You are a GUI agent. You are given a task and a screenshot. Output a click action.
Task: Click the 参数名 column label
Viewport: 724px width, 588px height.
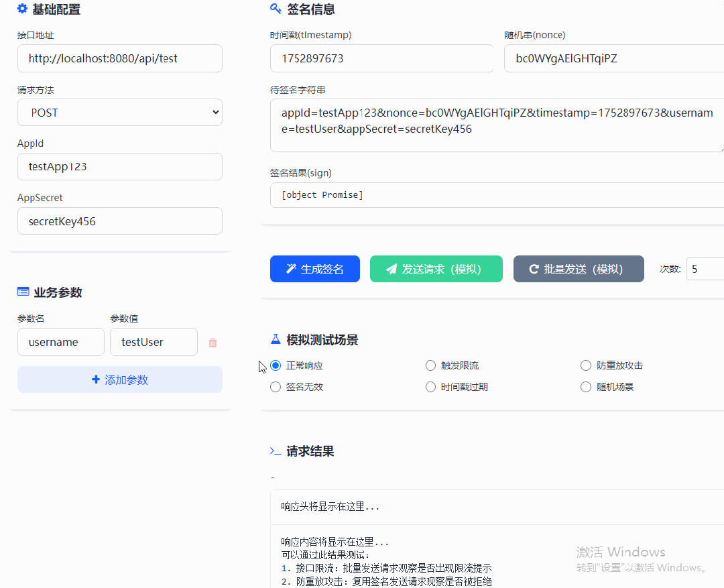point(31,318)
